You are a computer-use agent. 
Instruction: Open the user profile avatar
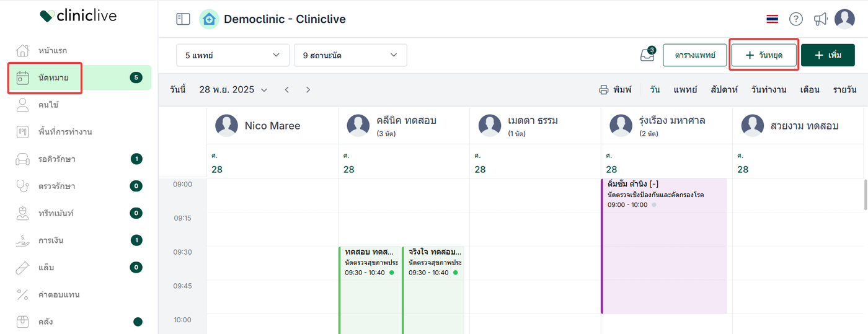tap(844, 19)
